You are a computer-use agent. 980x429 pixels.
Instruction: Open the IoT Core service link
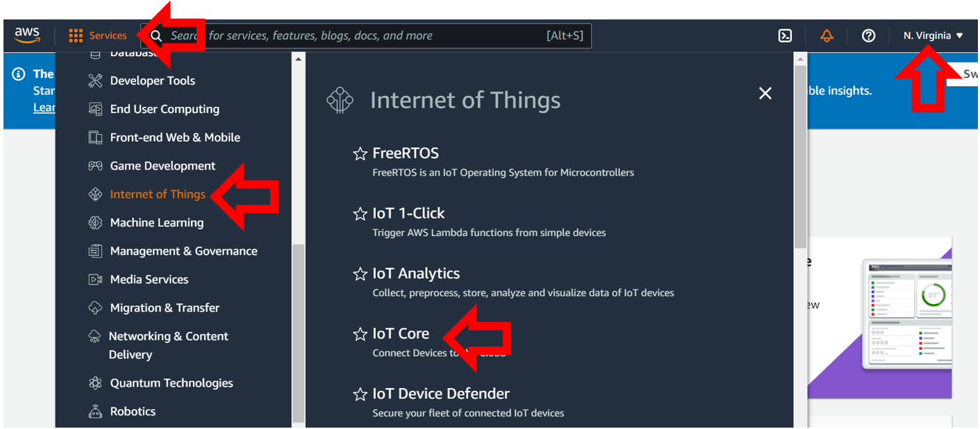(401, 333)
